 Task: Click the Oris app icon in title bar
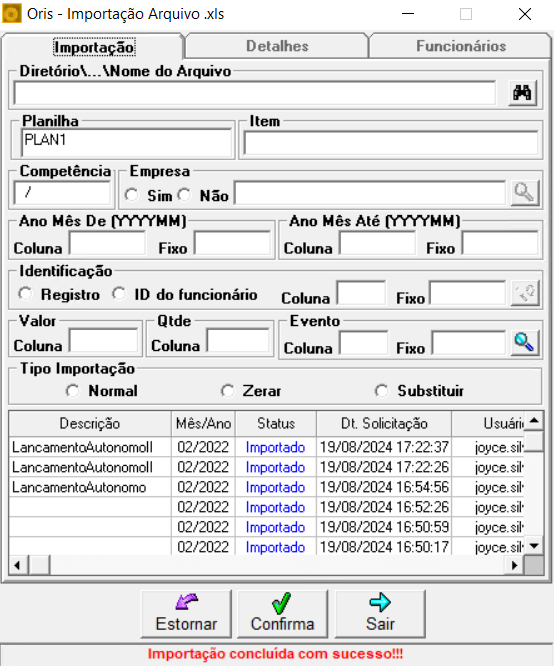click(x=11, y=14)
